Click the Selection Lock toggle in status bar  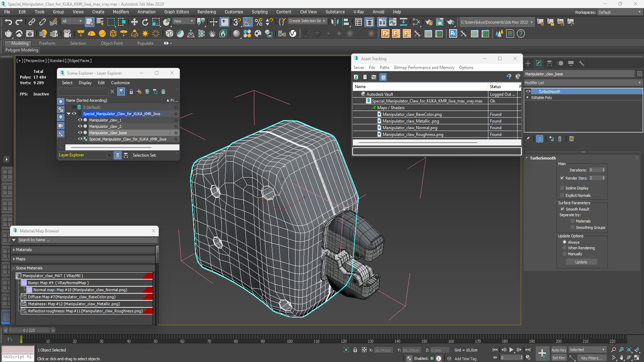point(355,350)
